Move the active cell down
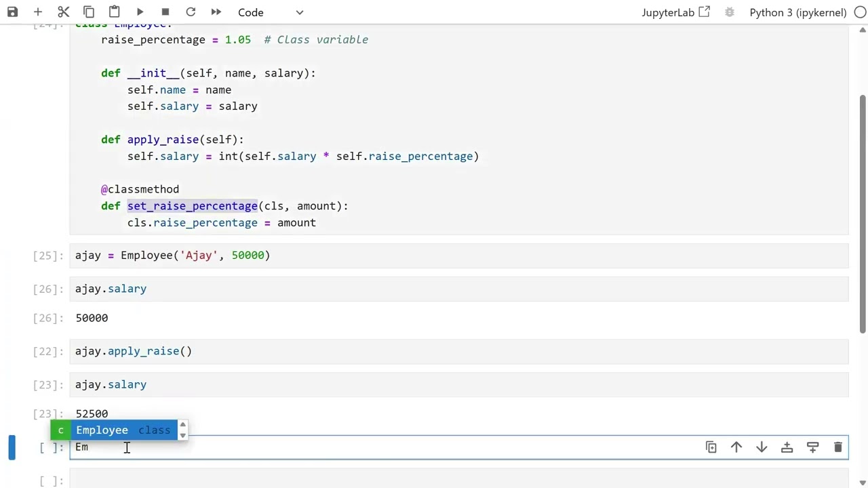868x488 pixels. pyautogui.click(x=762, y=447)
